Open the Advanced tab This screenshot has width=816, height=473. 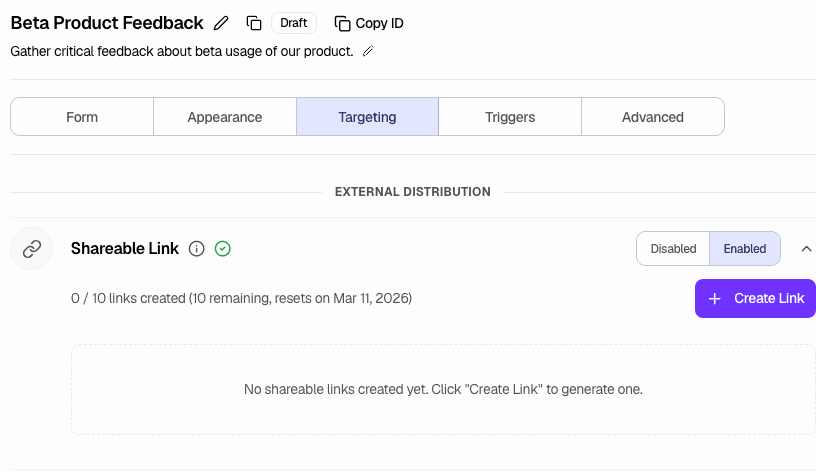(x=653, y=117)
